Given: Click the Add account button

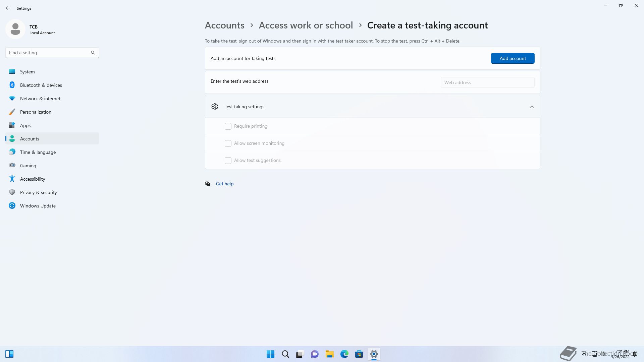Looking at the screenshot, I should 513,58.
